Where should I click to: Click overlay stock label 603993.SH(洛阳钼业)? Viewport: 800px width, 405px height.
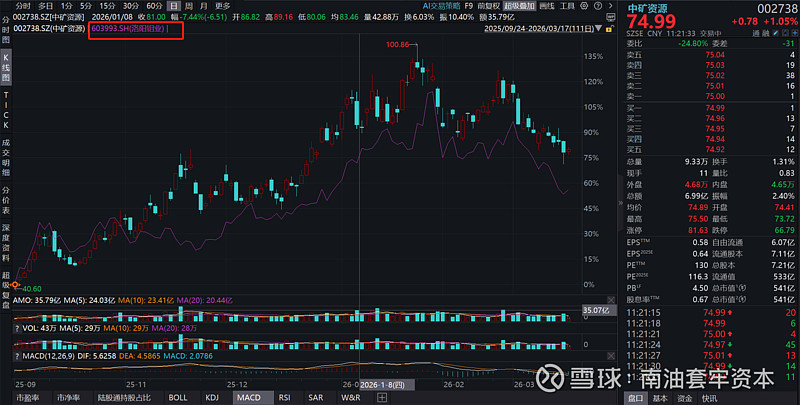pyautogui.click(x=128, y=29)
